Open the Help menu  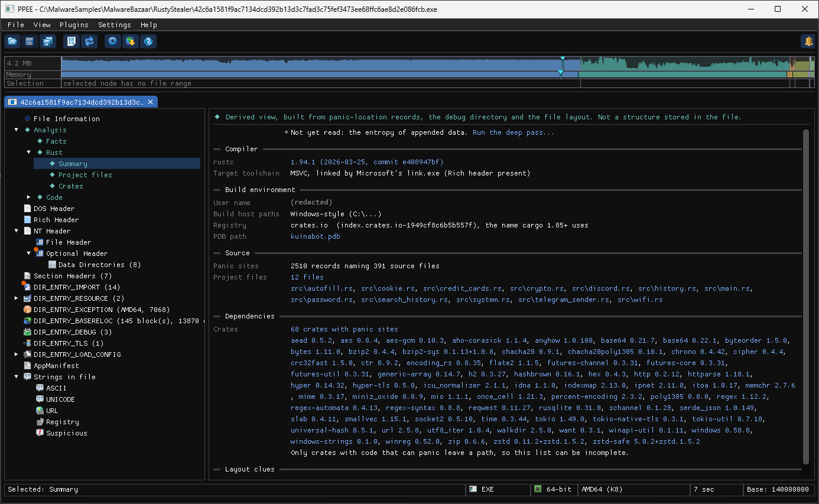pos(149,25)
